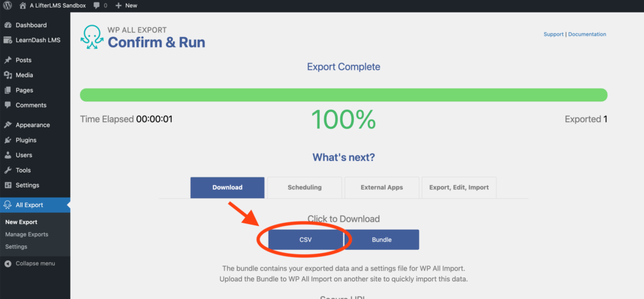Open the Manage Exports submenu item
Image resolution: width=644 pixels, height=299 pixels.
tap(26, 234)
